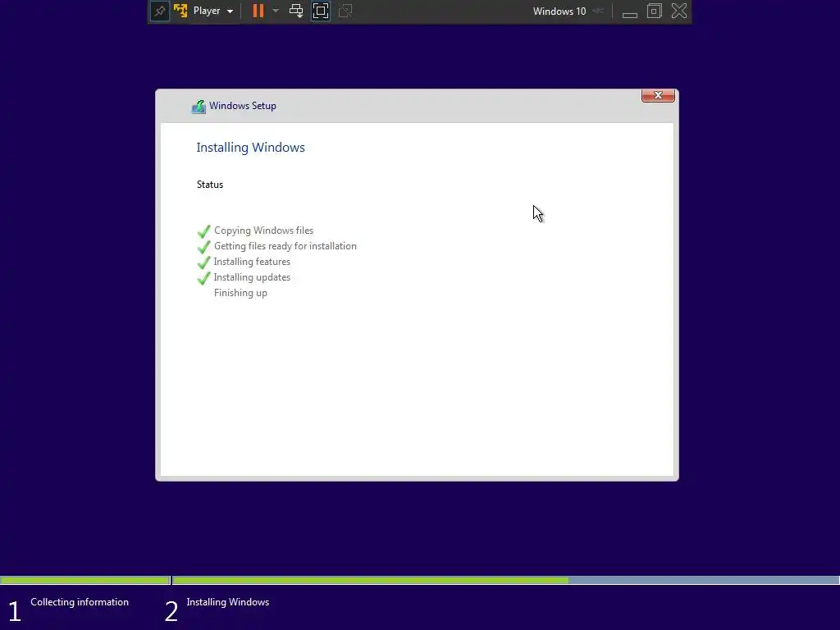Click the greyed-out Unity mode icon
The height and width of the screenshot is (630, 840).
point(345,11)
